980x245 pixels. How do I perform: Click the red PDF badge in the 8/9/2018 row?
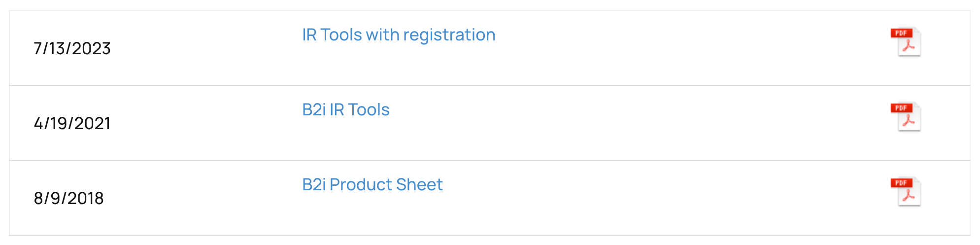click(x=901, y=183)
